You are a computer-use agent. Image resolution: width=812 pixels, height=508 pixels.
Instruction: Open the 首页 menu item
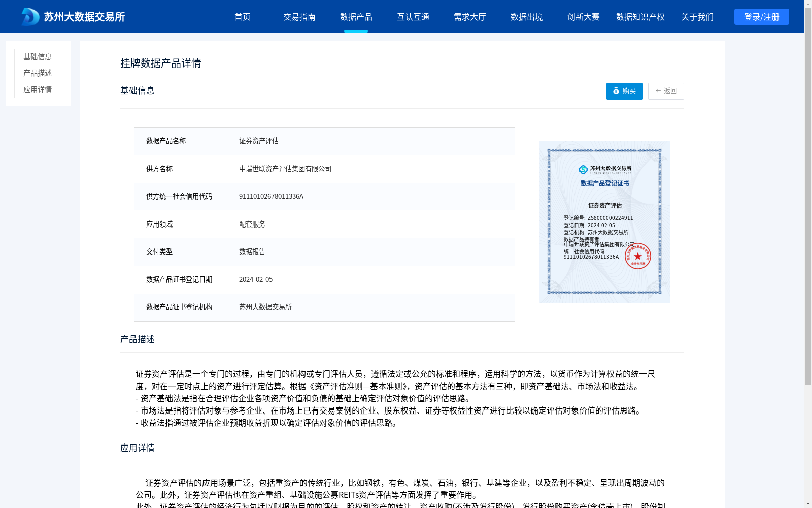(x=243, y=17)
